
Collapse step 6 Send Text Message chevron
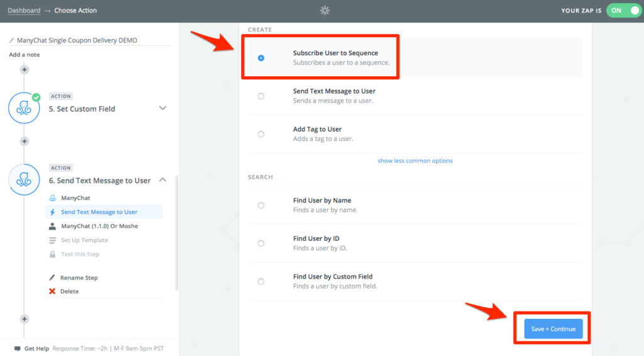coord(163,180)
